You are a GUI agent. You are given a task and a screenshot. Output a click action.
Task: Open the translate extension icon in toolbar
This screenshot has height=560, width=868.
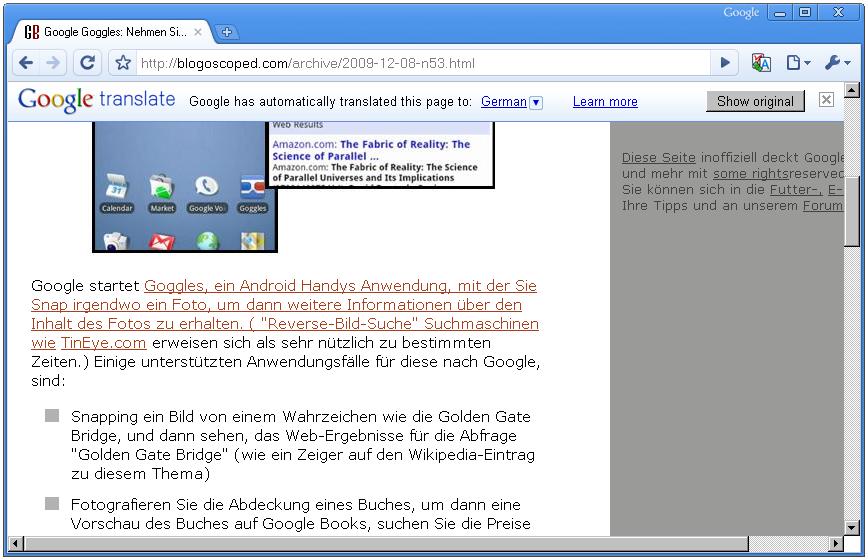761,63
